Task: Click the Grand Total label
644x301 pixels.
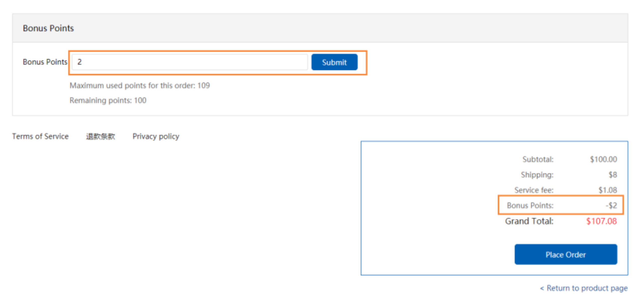Action: (x=529, y=221)
